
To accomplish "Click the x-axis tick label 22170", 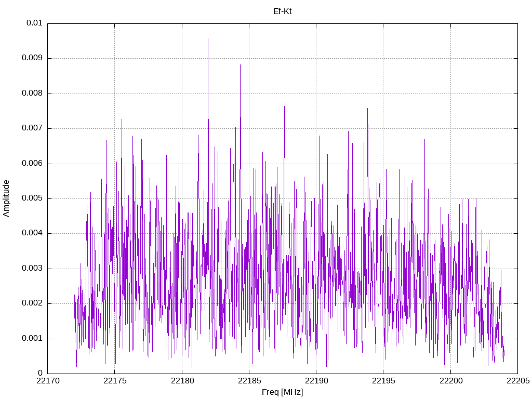I will click(47, 381).
